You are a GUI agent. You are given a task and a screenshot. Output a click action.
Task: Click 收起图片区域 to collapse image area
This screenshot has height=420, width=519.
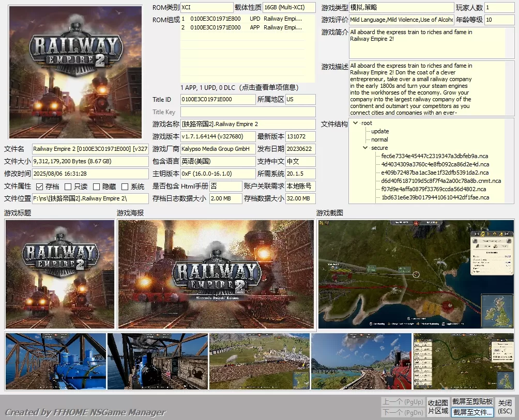click(438, 406)
